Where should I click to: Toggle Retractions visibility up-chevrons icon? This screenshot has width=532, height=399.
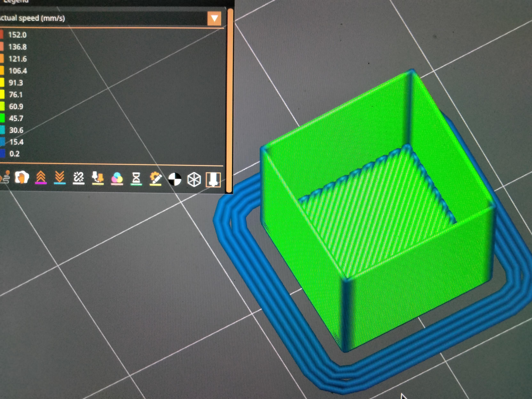[x=41, y=177]
